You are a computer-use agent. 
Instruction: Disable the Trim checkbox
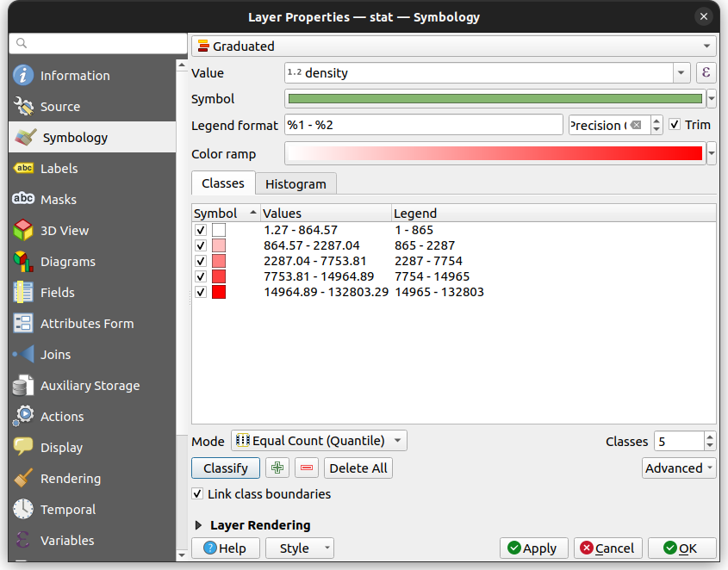pyautogui.click(x=675, y=124)
